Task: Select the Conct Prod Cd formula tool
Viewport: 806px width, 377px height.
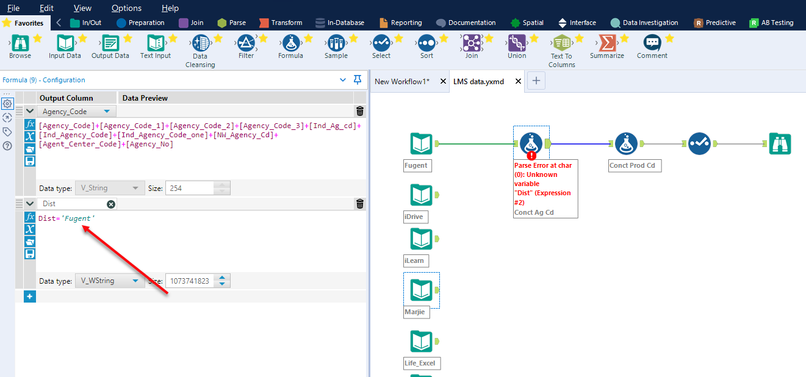Action: 626,143
